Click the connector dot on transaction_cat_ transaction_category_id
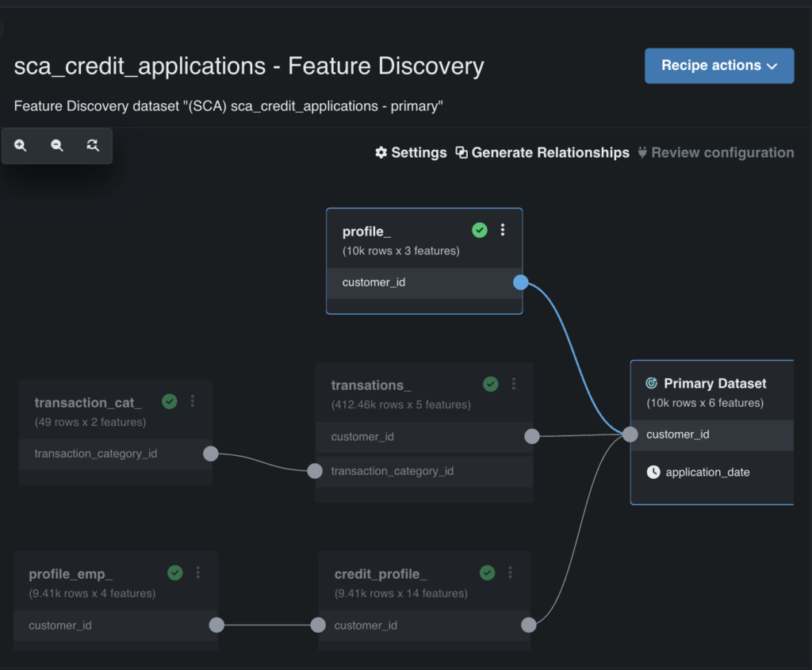The image size is (812, 670). pyautogui.click(x=211, y=454)
